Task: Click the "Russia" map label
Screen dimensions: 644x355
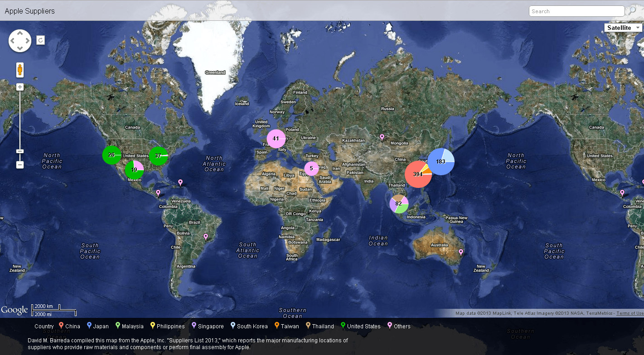Action: click(x=387, y=109)
